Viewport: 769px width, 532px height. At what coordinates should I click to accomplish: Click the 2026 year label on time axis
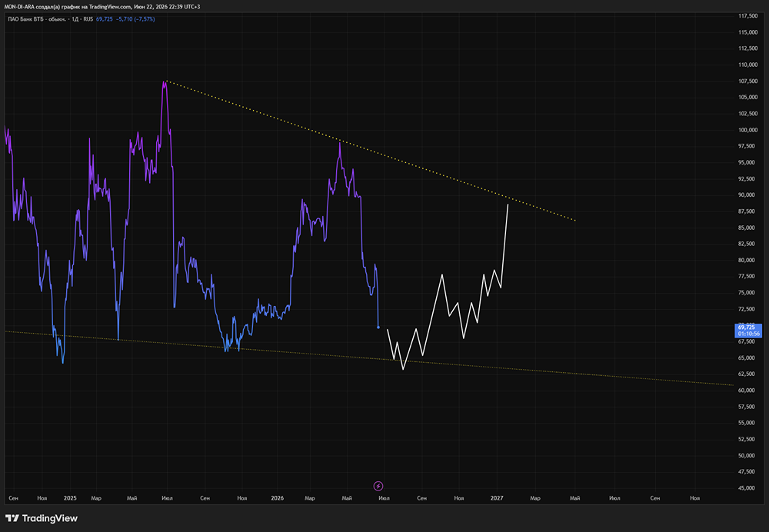[277, 498]
